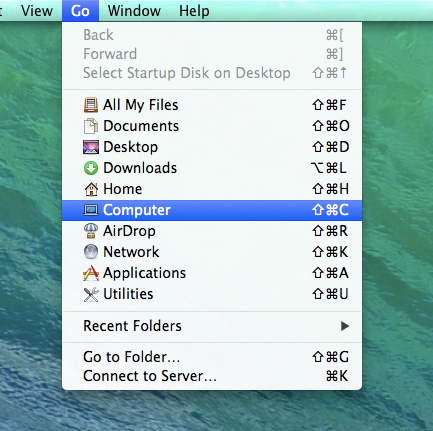Choose All My Files from menu
Screen dimensions: 433x431
pos(212,105)
